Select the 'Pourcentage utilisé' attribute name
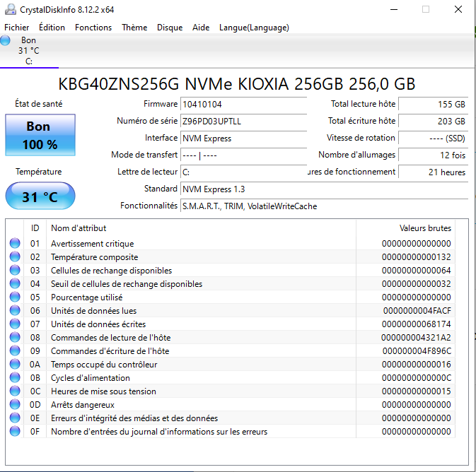 pos(86,297)
